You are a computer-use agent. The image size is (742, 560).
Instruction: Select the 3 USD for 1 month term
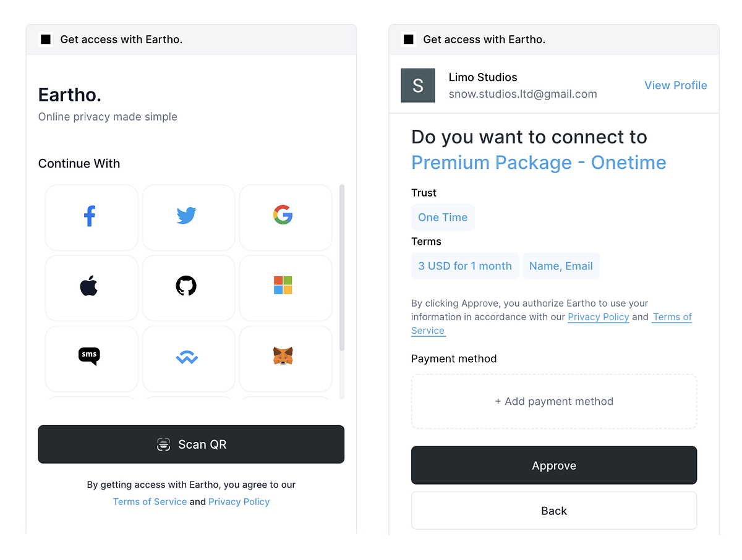point(464,266)
